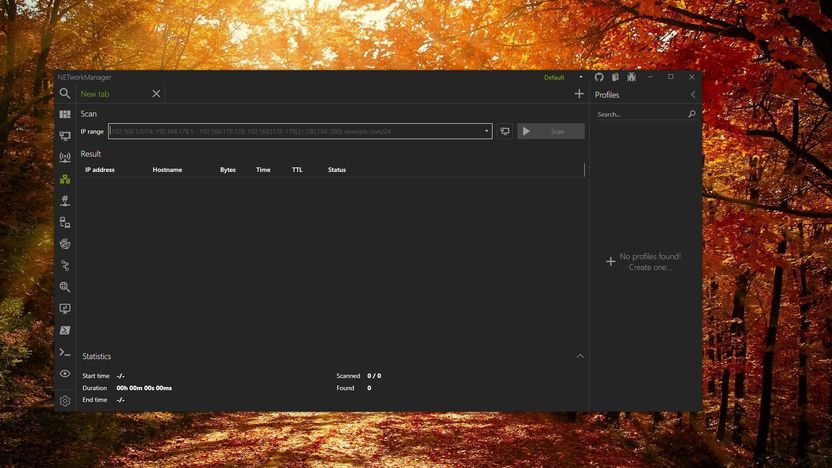The width and height of the screenshot is (832, 468).
Task: Open the GitHub project page icon
Action: 599,77
